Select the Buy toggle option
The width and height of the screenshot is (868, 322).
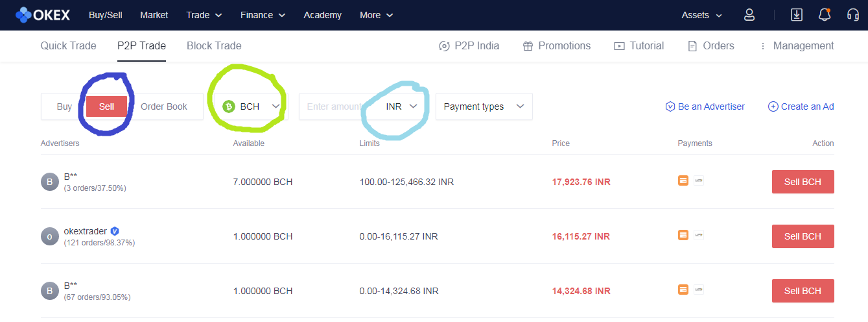(x=64, y=106)
